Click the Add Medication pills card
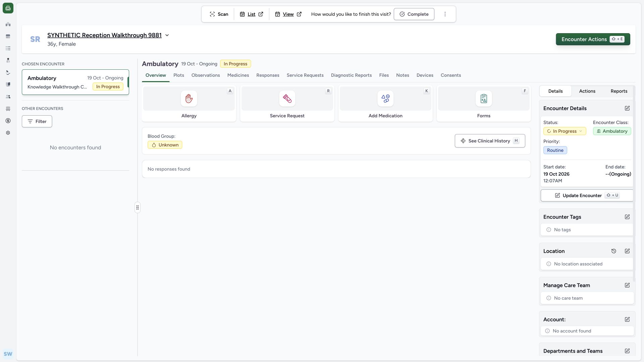644x362 pixels. (x=385, y=104)
